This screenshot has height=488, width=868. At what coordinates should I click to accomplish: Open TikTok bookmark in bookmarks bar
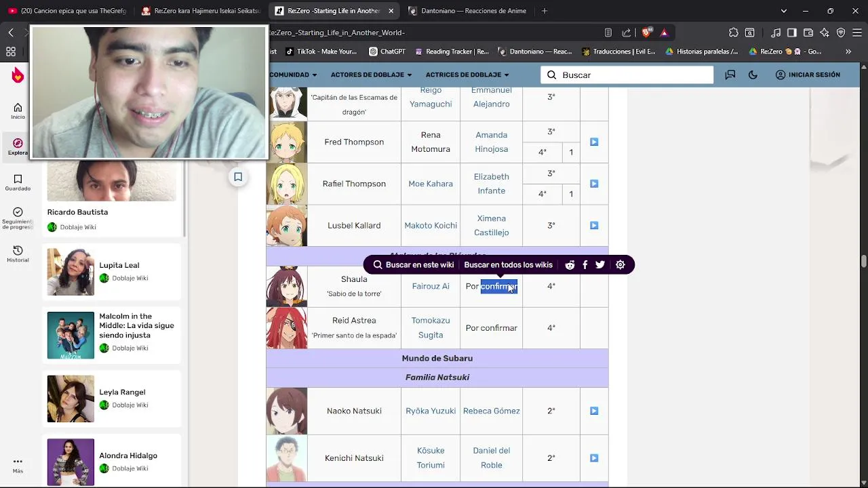(x=321, y=52)
